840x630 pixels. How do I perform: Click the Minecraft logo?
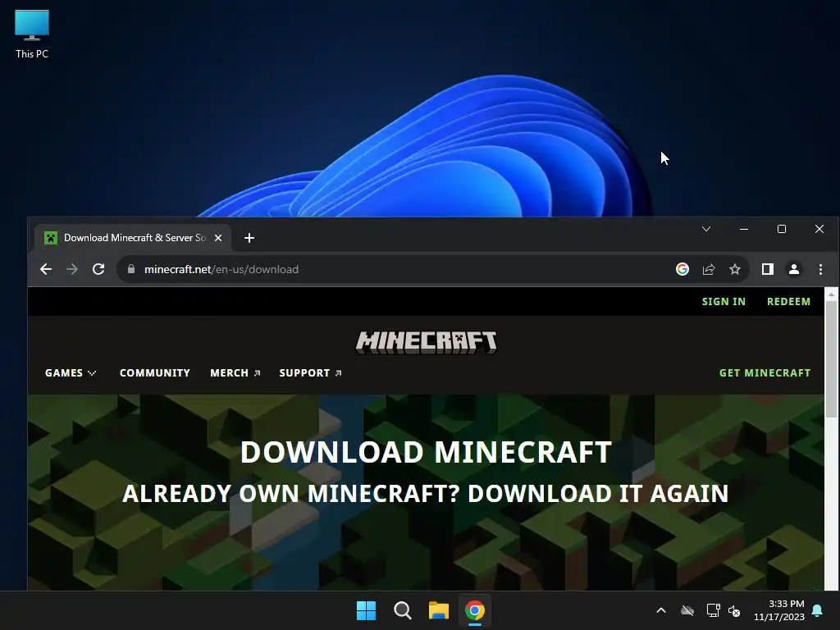coord(427,342)
